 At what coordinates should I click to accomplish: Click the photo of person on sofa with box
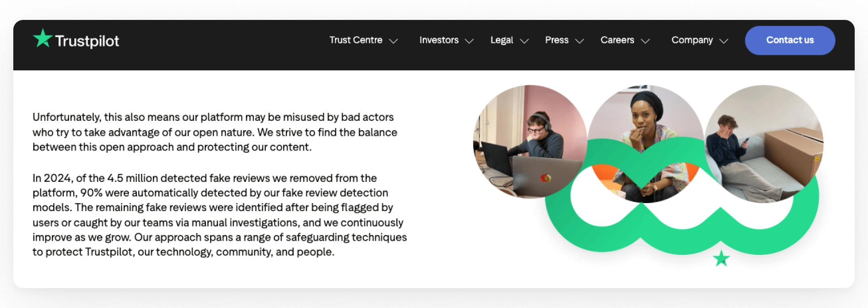(764, 142)
